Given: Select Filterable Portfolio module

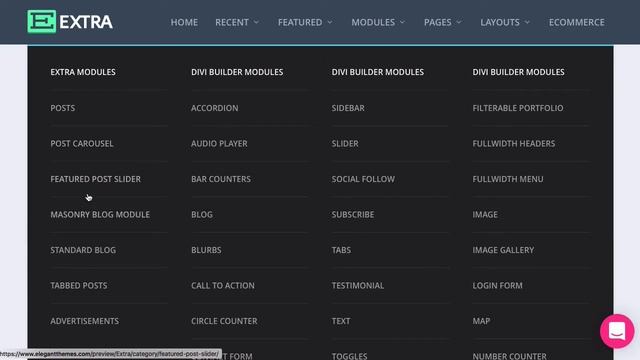Looking at the screenshot, I should point(518,108).
